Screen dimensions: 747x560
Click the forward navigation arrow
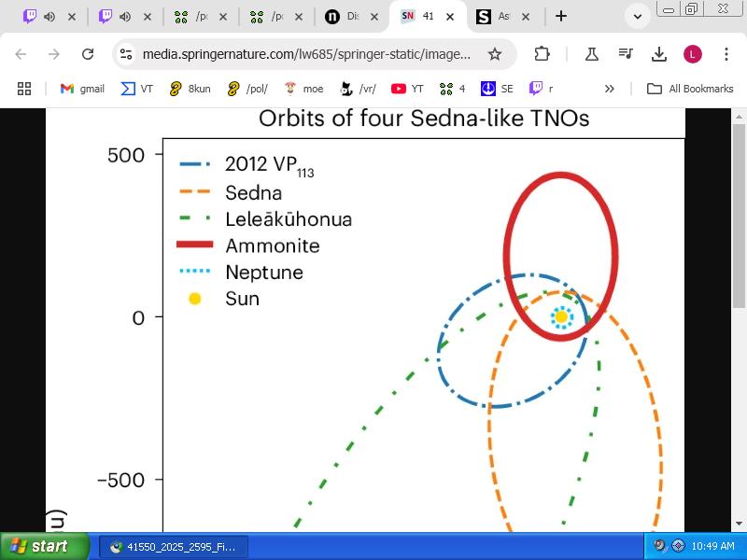click(x=54, y=54)
